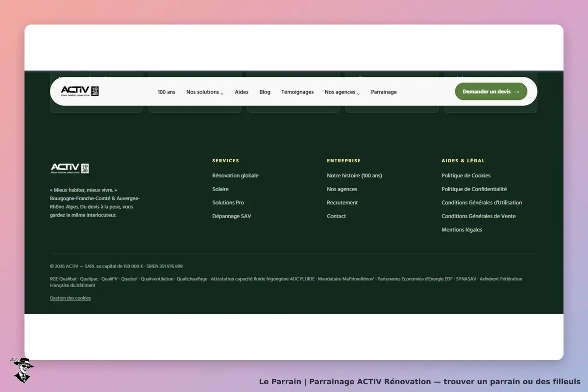Open the Mentions légales link
This screenshot has height=392, width=588.
(462, 230)
